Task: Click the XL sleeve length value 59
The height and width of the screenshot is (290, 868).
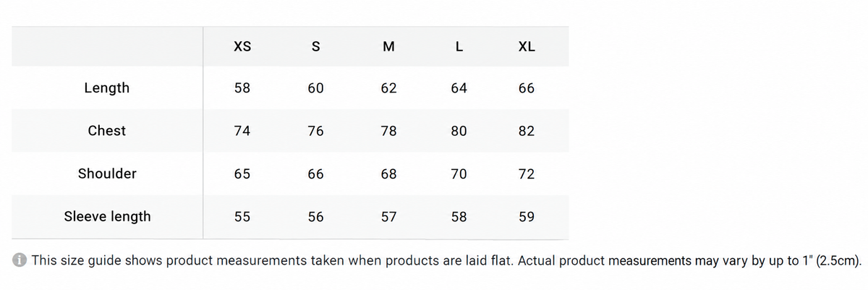Action: pos(527,217)
